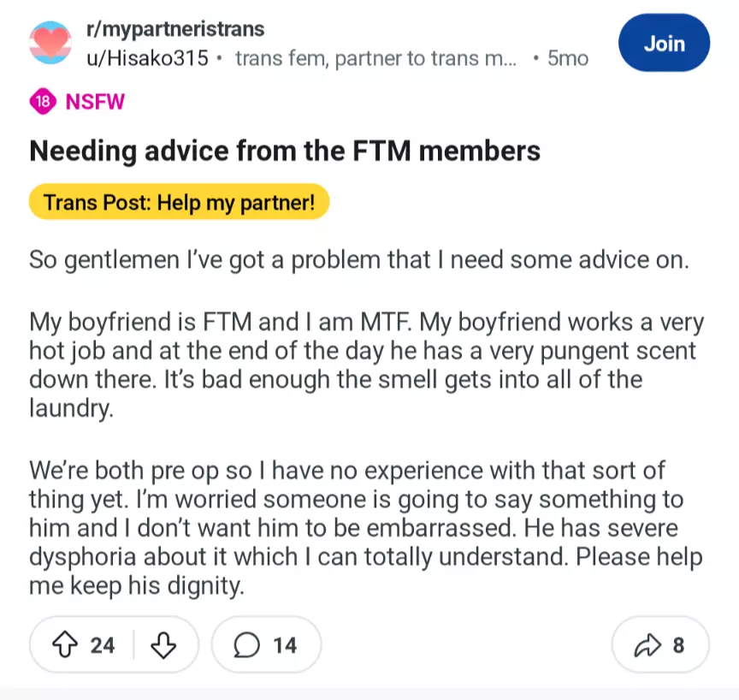View u/Hisako315's profile
The image size is (739, 700).
point(146,58)
